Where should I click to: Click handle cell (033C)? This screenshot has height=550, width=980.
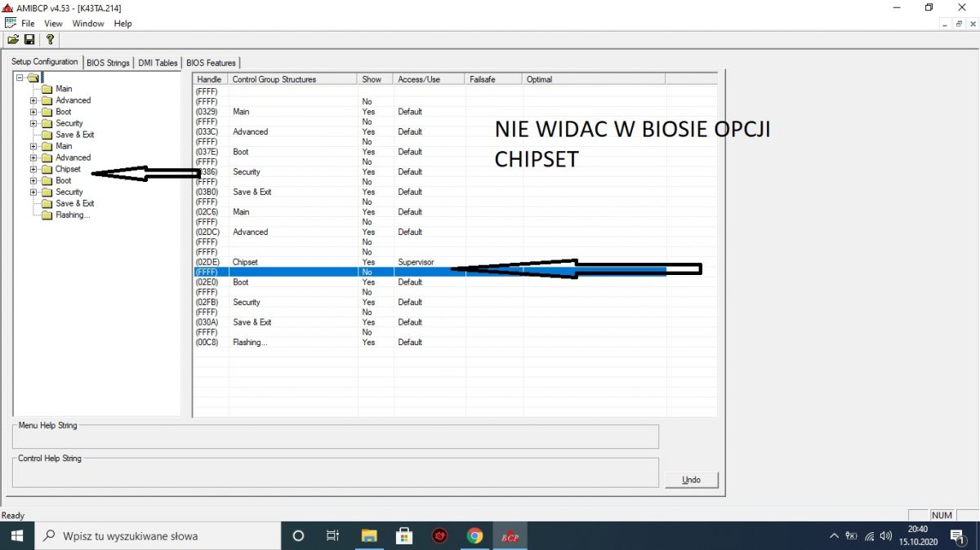point(207,131)
